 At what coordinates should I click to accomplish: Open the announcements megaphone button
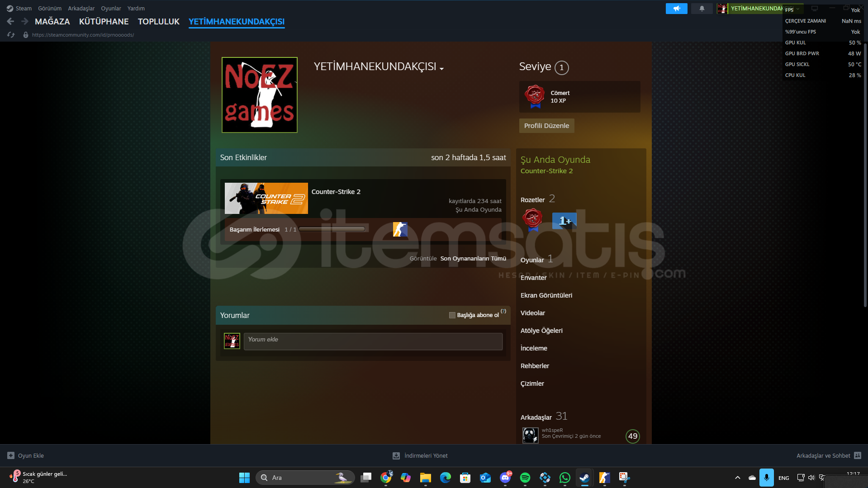coord(676,9)
